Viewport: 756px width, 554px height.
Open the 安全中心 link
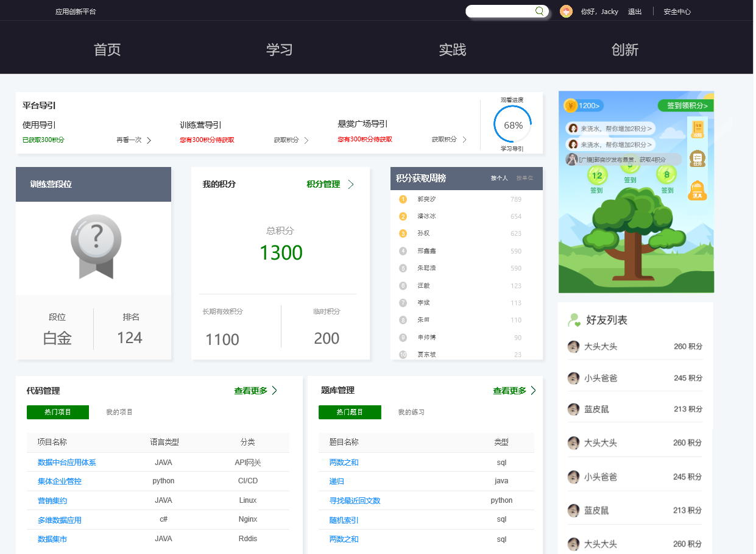pos(677,12)
